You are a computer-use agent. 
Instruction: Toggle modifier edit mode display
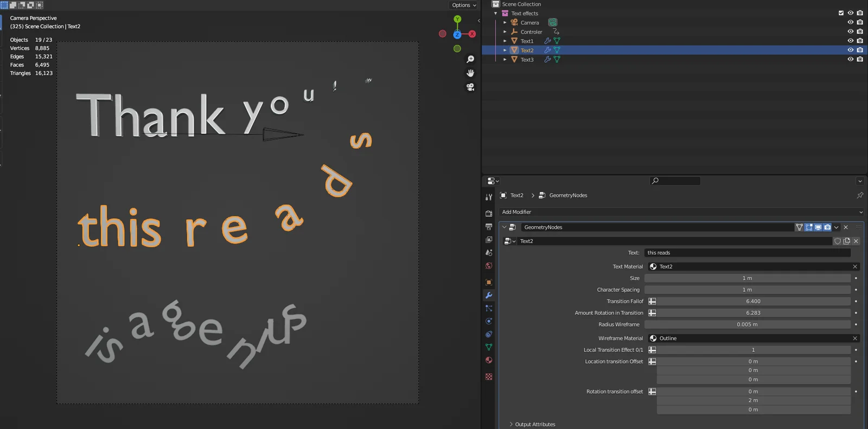[x=809, y=227]
